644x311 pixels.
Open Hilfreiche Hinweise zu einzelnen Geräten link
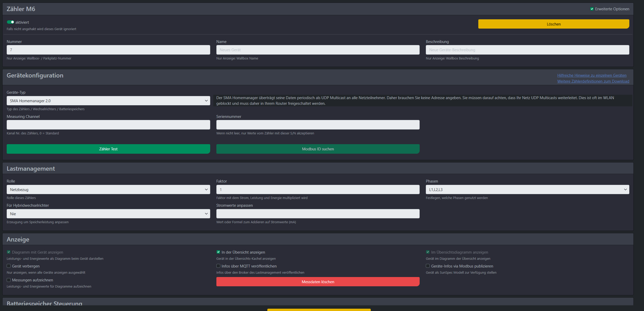click(592, 75)
